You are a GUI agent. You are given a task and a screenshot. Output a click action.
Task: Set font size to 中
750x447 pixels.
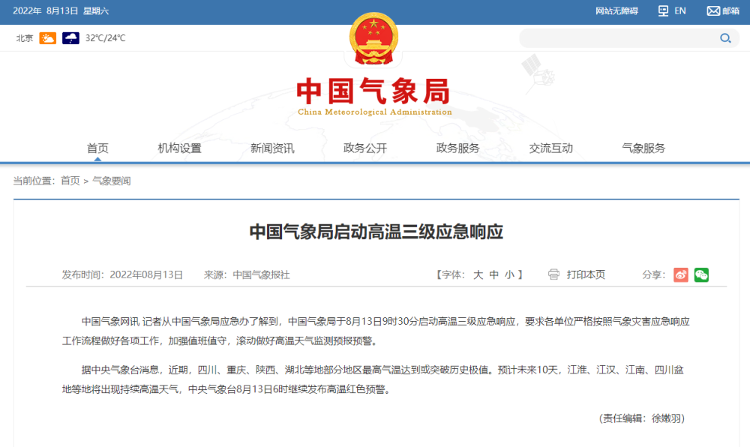(x=494, y=274)
